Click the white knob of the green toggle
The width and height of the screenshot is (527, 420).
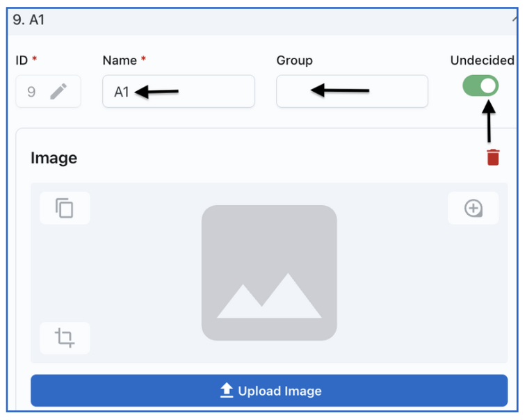488,86
